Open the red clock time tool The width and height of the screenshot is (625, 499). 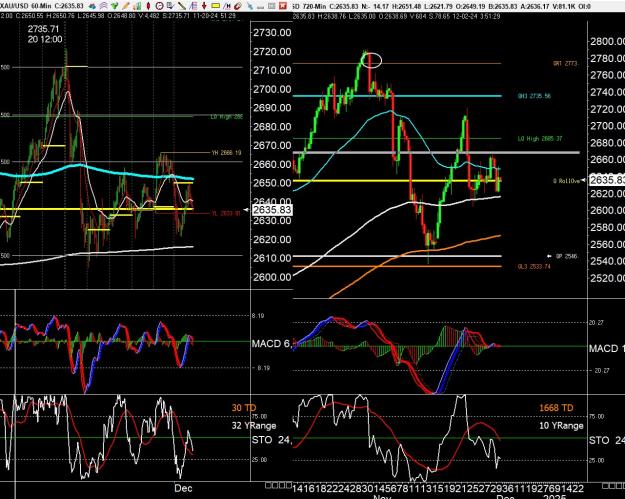tap(159, 6)
